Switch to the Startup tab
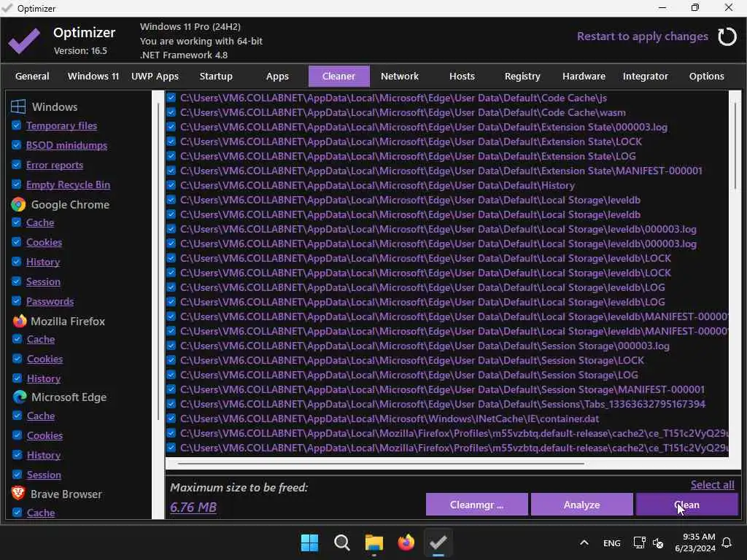This screenshot has height=560, width=747. (x=216, y=76)
